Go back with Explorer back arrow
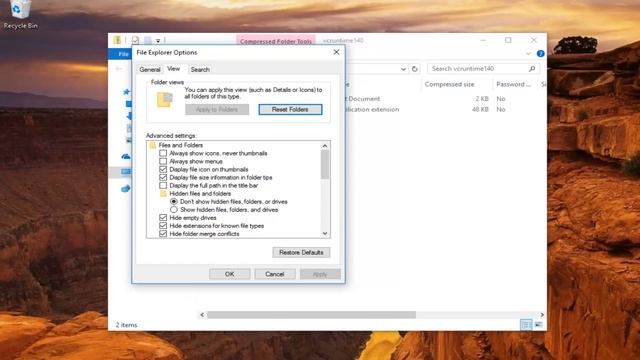Screen dimensions: 640x360 click(x=119, y=69)
